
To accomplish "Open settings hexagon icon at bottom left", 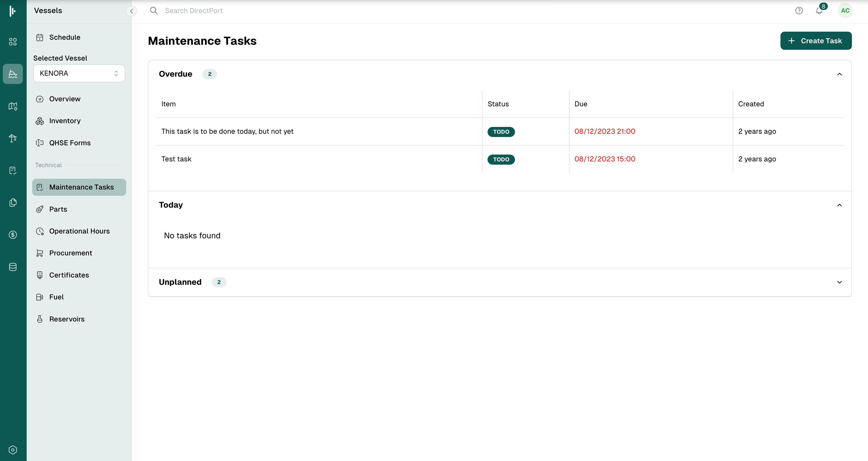I will (x=13, y=450).
